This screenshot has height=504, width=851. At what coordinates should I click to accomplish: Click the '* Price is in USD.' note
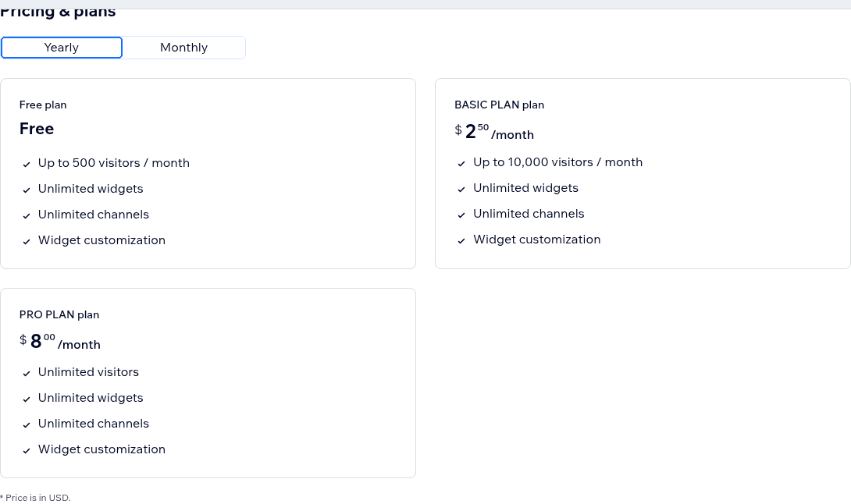coord(35,498)
